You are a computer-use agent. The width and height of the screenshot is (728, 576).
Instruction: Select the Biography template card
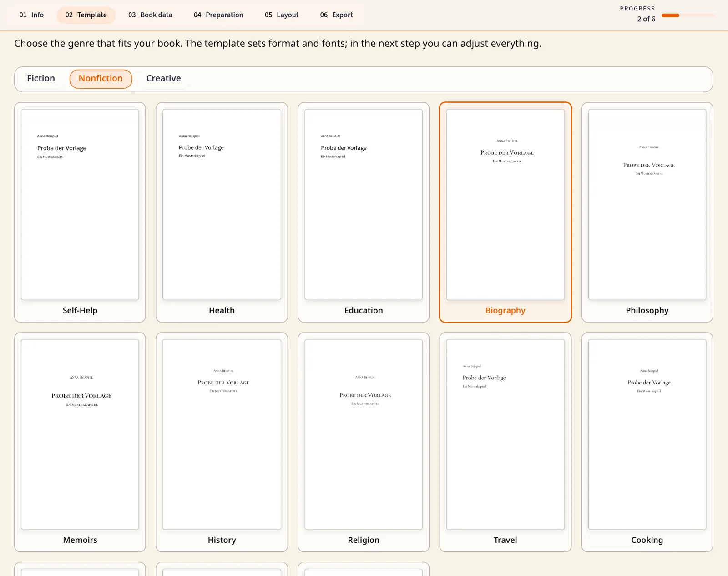click(x=505, y=212)
